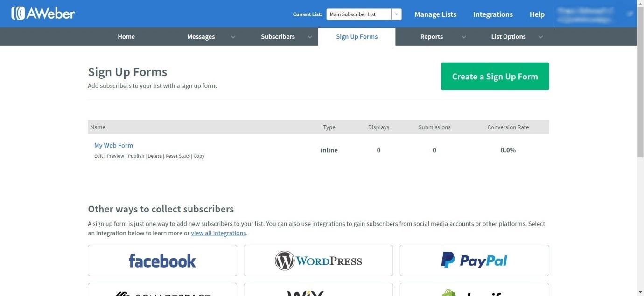This screenshot has height=296, width=644.
Task: Select the Sign Up Forms tab
Action: pyautogui.click(x=357, y=36)
